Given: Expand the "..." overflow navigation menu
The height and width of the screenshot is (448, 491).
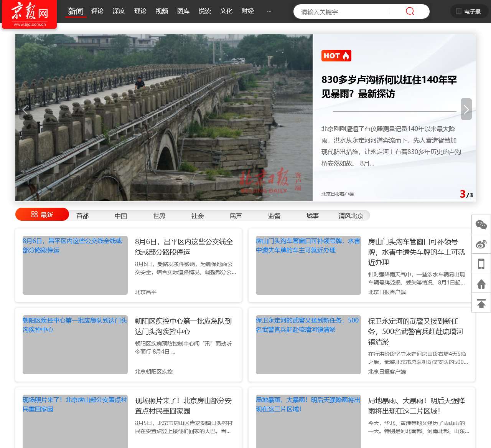Looking at the screenshot, I should pyautogui.click(x=269, y=11).
